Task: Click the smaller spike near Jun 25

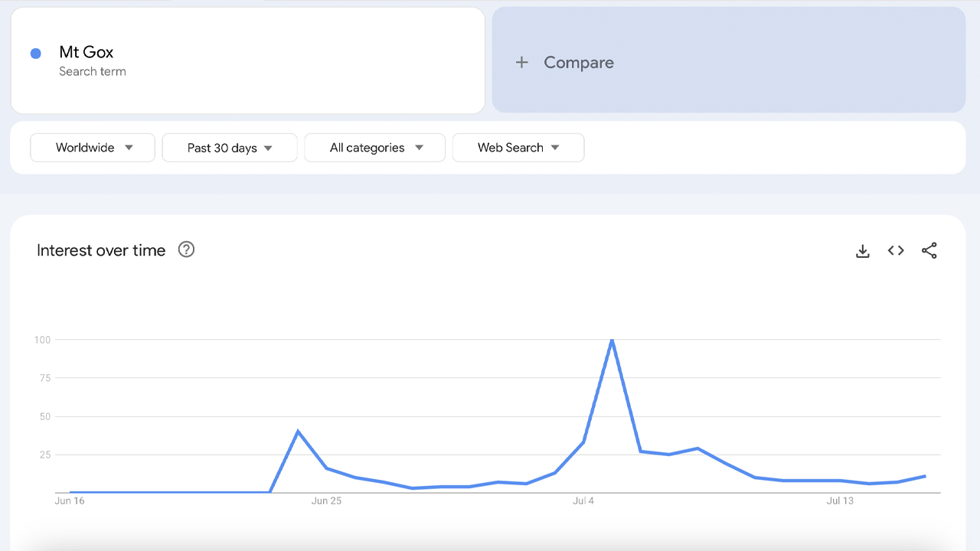Action: (299, 431)
